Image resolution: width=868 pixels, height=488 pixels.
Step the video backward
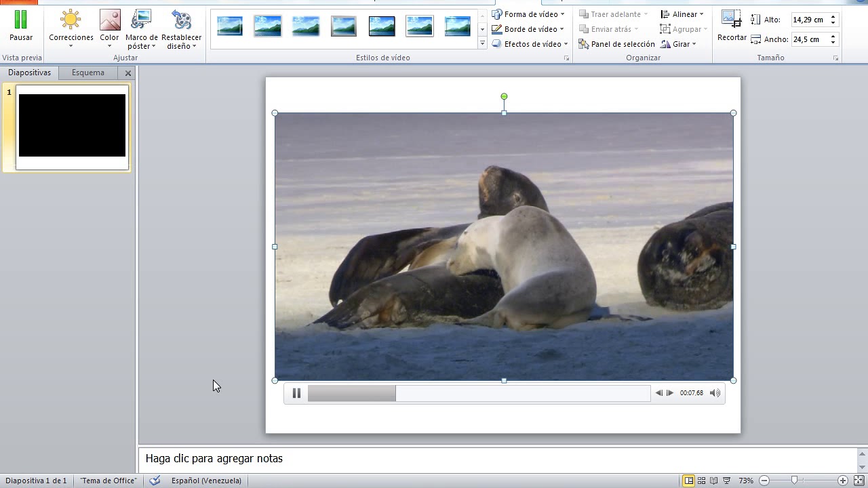pyautogui.click(x=658, y=393)
